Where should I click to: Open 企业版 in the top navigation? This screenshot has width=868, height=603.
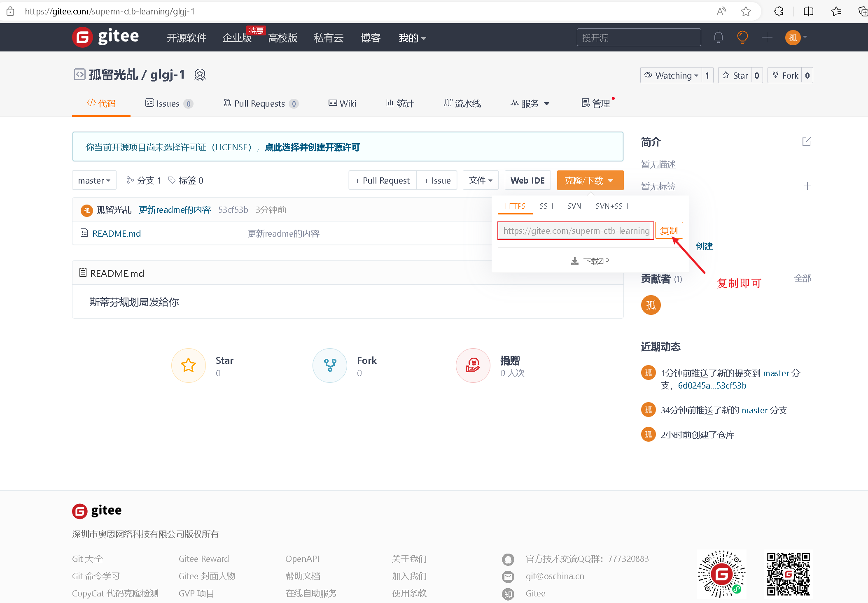[x=237, y=38]
